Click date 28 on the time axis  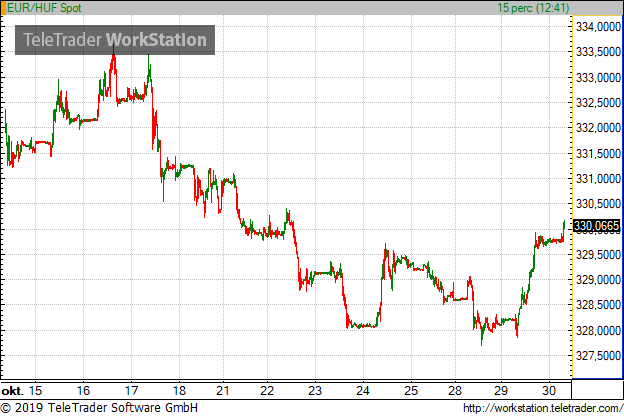click(x=455, y=391)
